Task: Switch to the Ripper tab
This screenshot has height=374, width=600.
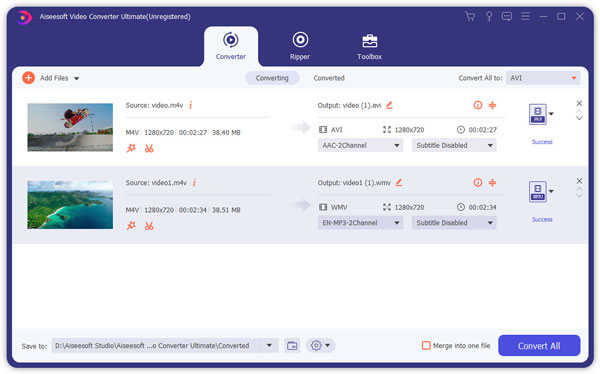Action: click(x=300, y=46)
